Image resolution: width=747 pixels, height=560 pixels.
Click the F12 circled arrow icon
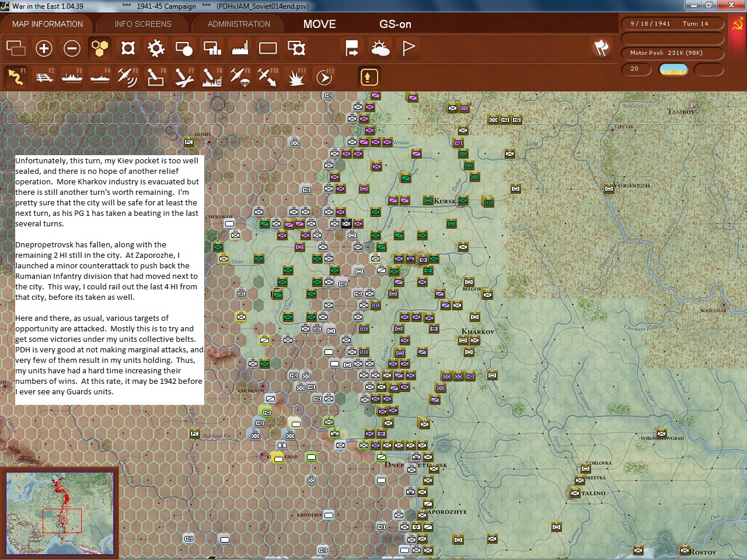tap(324, 76)
